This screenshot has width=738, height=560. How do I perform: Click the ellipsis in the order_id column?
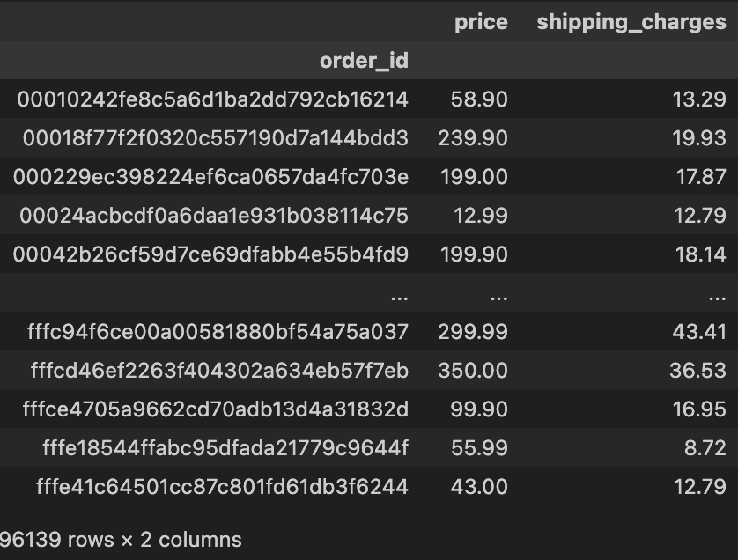pyautogui.click(x=399, y=298)
